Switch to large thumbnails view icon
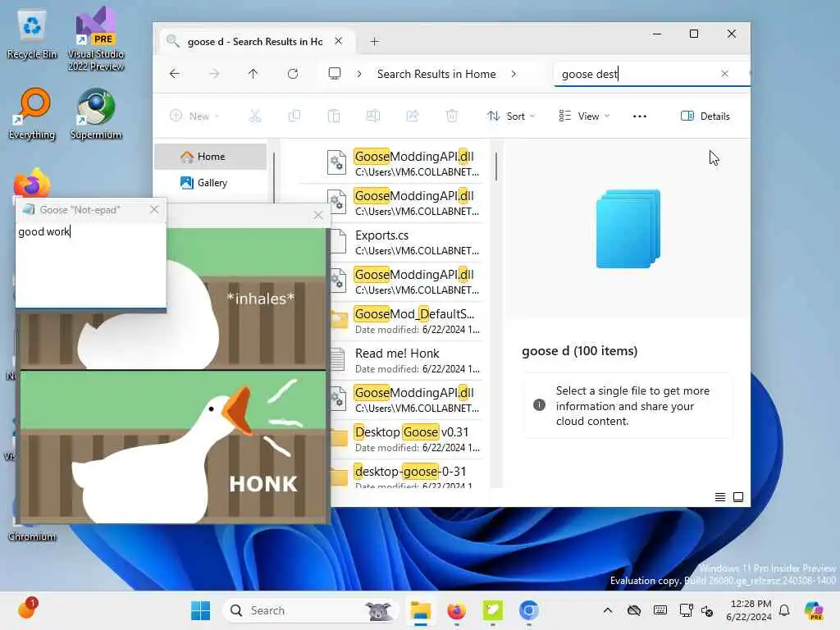The image size is (840, 630). (x=738, y=497)
